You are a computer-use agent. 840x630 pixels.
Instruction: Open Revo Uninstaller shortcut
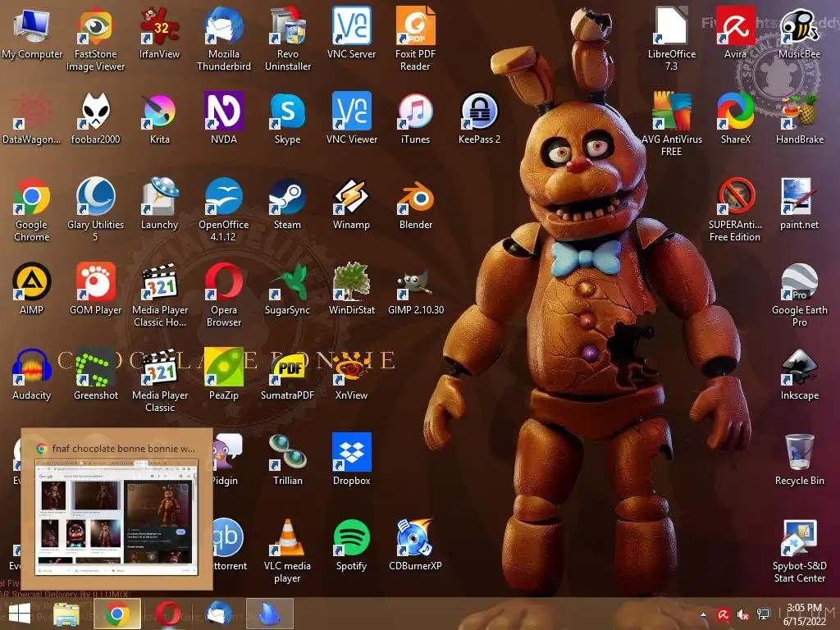tap(288, 39)
